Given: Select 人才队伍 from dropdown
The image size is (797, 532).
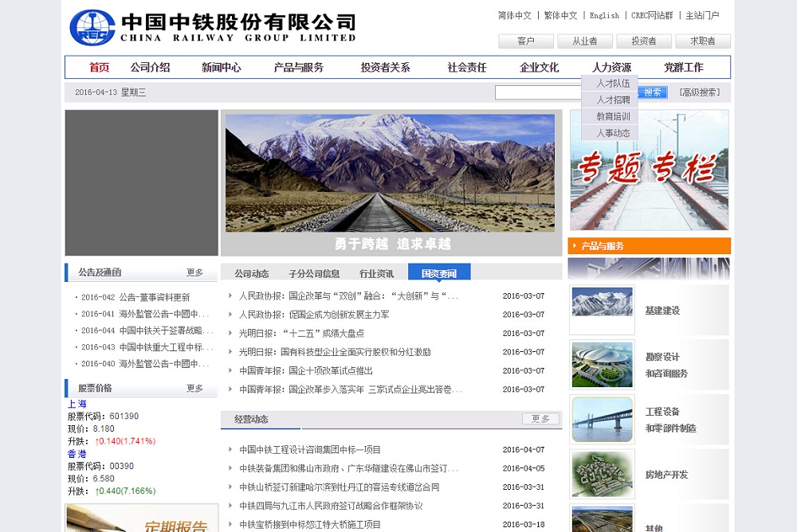Looking at the screenshot, I should point(610,84).
